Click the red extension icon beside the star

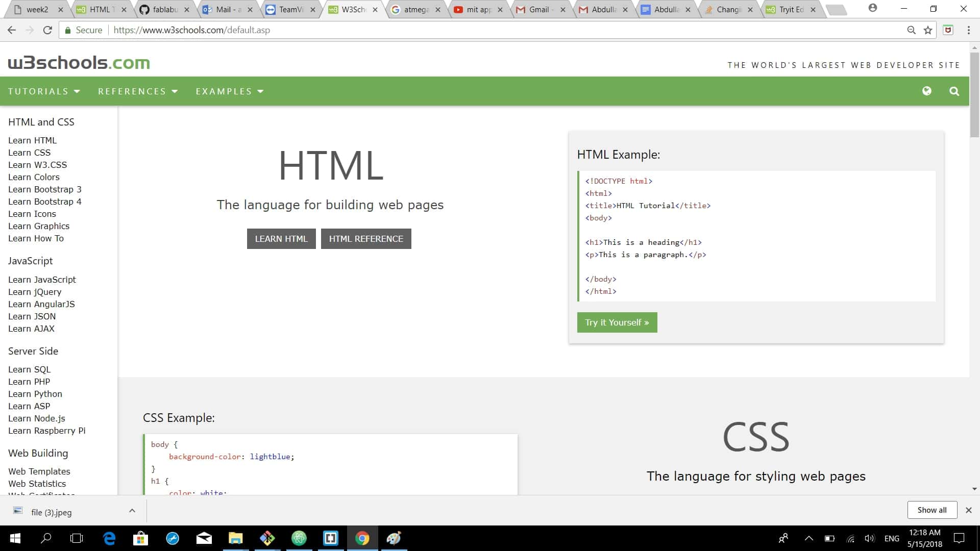tap(948, 30)
